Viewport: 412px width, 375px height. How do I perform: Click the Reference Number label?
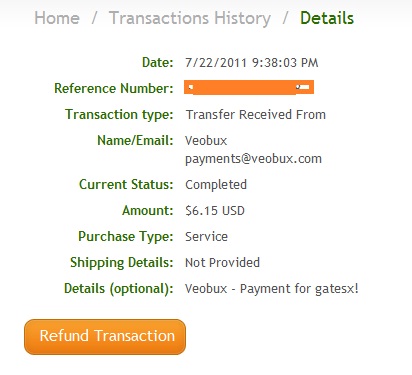tap(114, 88)
